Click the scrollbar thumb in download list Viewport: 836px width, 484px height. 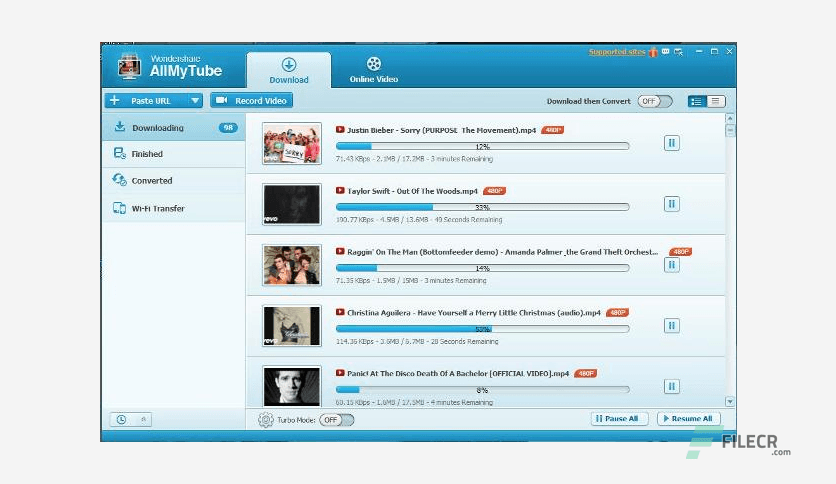730,130
